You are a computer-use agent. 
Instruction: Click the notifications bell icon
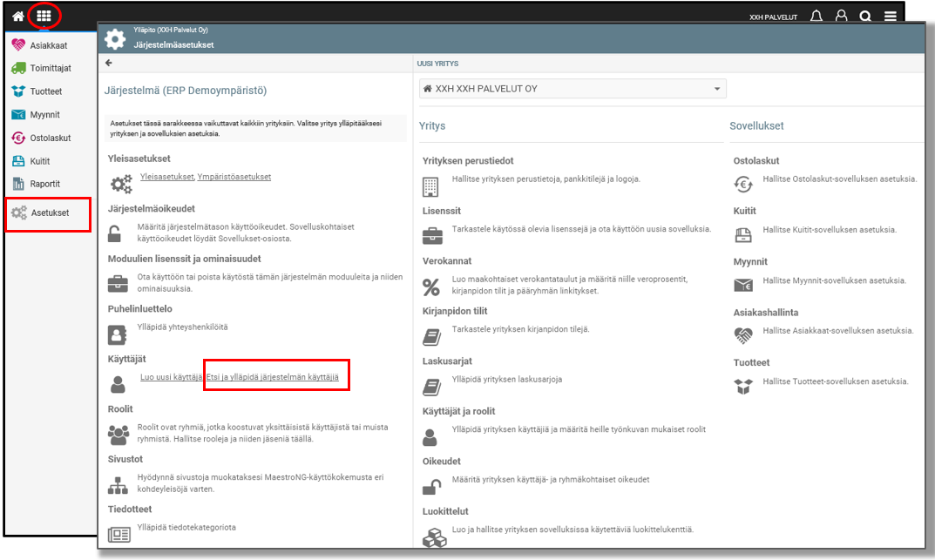coord(816,17)
